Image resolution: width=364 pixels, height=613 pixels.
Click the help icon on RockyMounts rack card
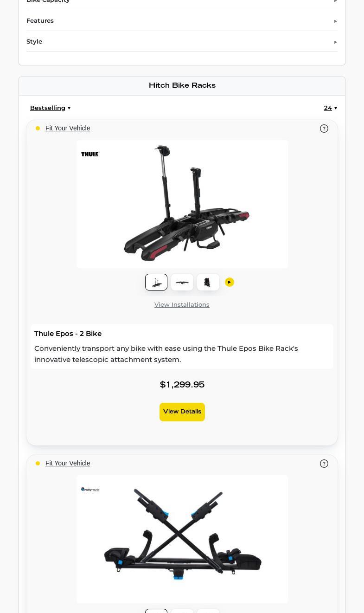(324, 464)
